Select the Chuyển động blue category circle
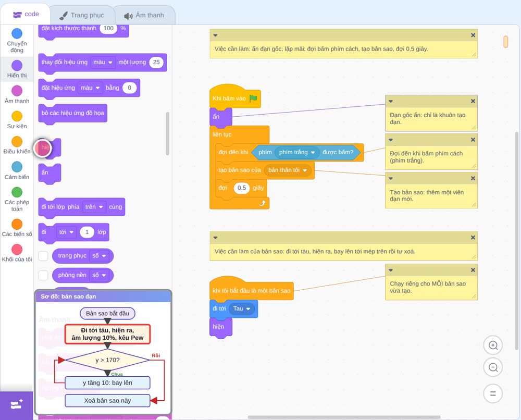Screen dimensions: 521x420 tap(17, 33)
